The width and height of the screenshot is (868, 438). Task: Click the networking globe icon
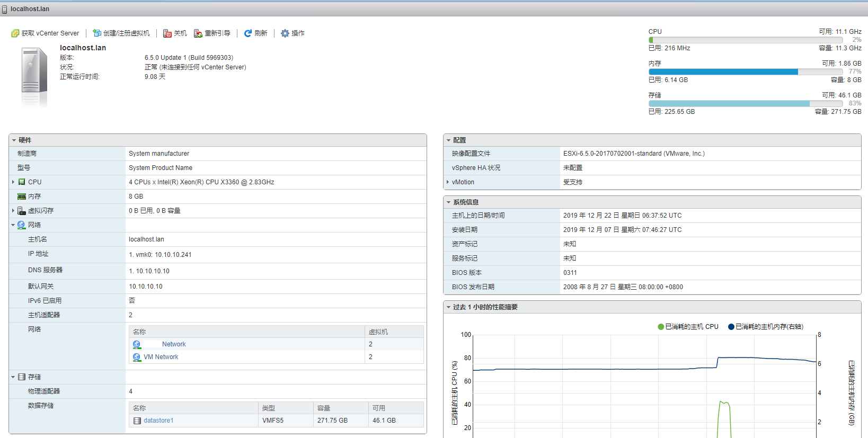tap(22, 225)
